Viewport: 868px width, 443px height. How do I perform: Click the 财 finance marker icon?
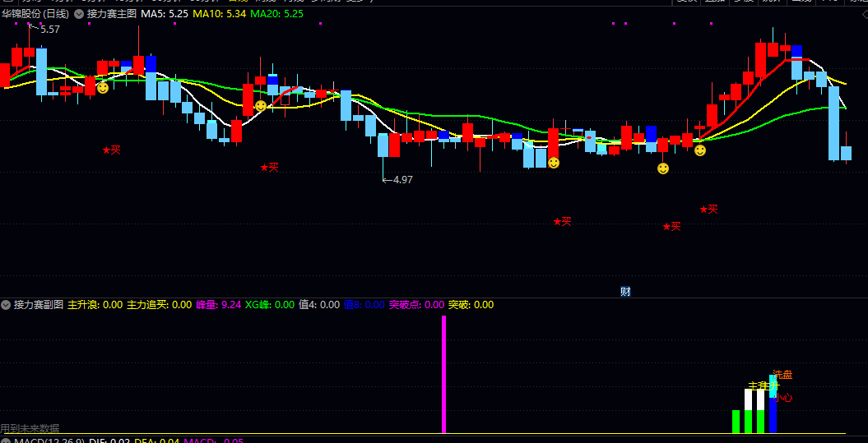point(625,292)
